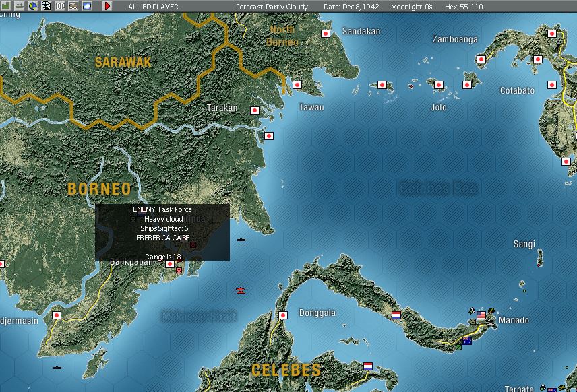
Task: Click the red enemy task force in Makassar Strait
Action: coord(241,291)
